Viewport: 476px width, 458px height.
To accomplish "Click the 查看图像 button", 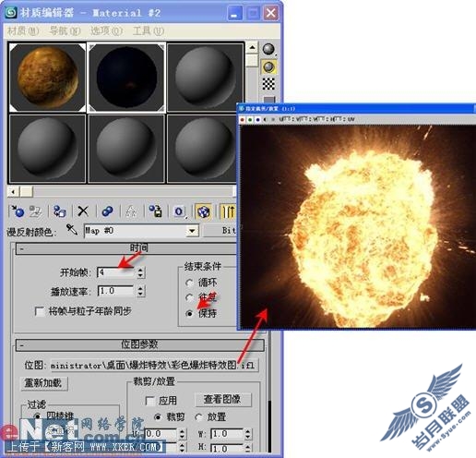I will point(222,400).
